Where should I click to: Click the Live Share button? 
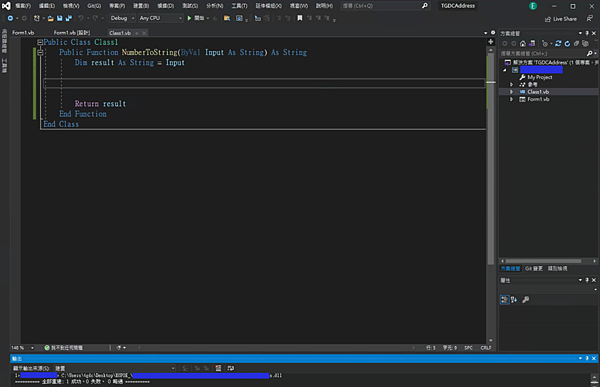tap(561, 19)
